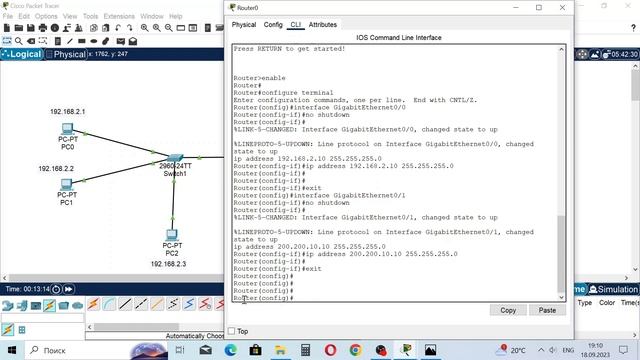Switch to Logical workspace view

22,54
